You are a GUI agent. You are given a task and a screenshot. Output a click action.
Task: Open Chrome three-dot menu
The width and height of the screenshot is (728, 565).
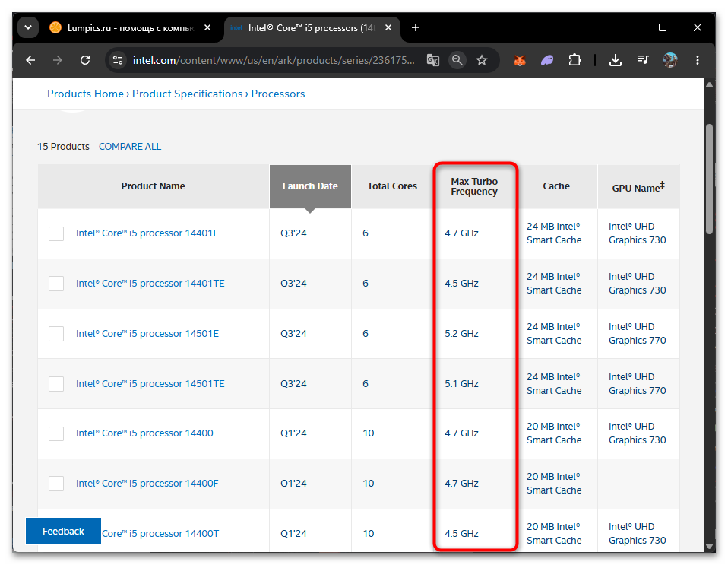(x=698, y=60)
